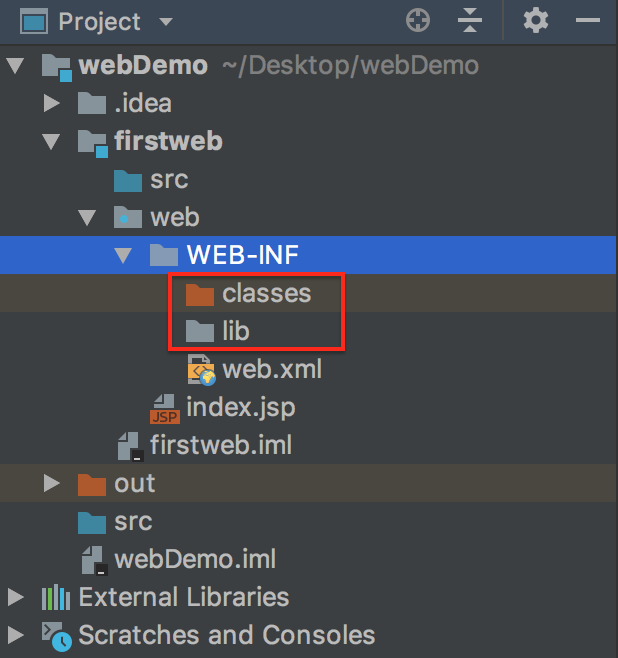Viewport: 618px width, 658px height.
Task: Open the Project view dropdown arrow
Action: tap(166, 22)
